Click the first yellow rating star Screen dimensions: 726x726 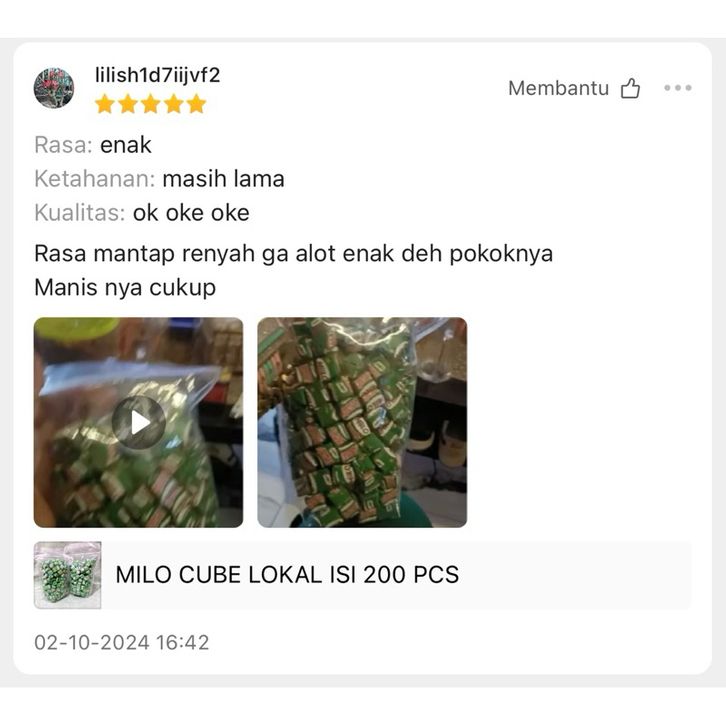(x=105, y=104)
